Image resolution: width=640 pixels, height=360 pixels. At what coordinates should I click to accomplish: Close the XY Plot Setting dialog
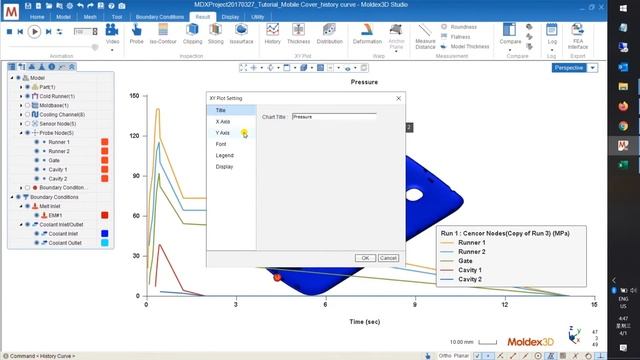pos(398,98)
